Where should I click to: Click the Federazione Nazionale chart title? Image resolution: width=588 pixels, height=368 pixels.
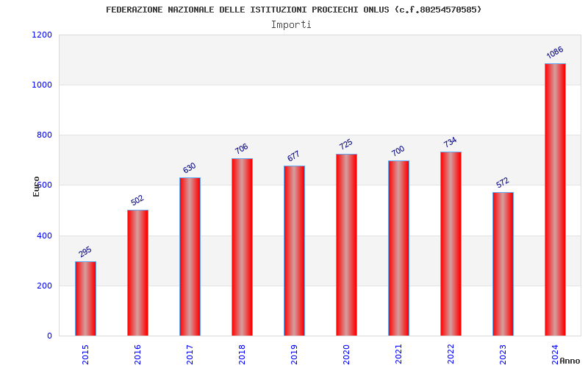(293, 10)
